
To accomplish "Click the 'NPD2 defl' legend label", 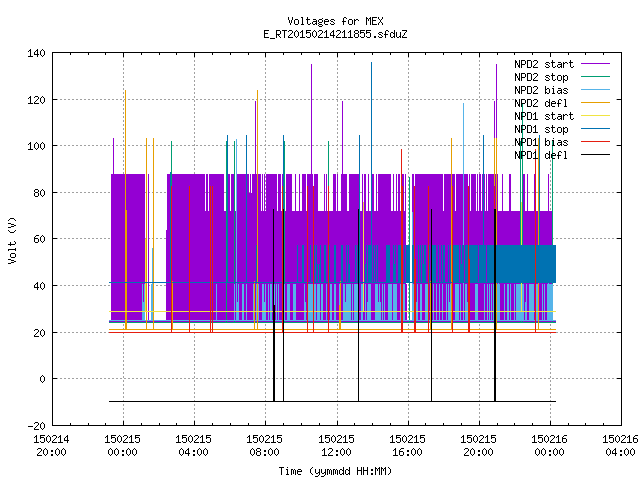I will click(541, 103).
